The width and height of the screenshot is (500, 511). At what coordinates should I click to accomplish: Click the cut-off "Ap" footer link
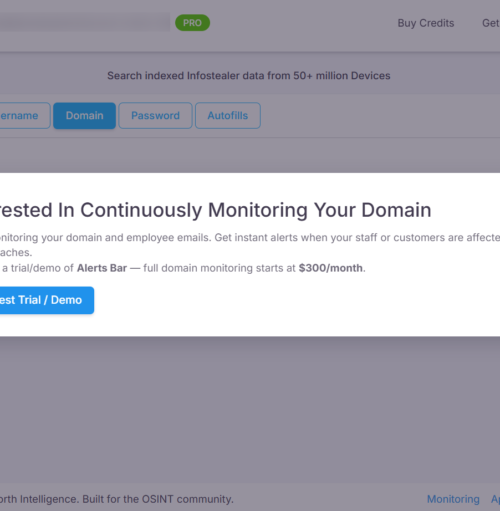coord(495,499)
